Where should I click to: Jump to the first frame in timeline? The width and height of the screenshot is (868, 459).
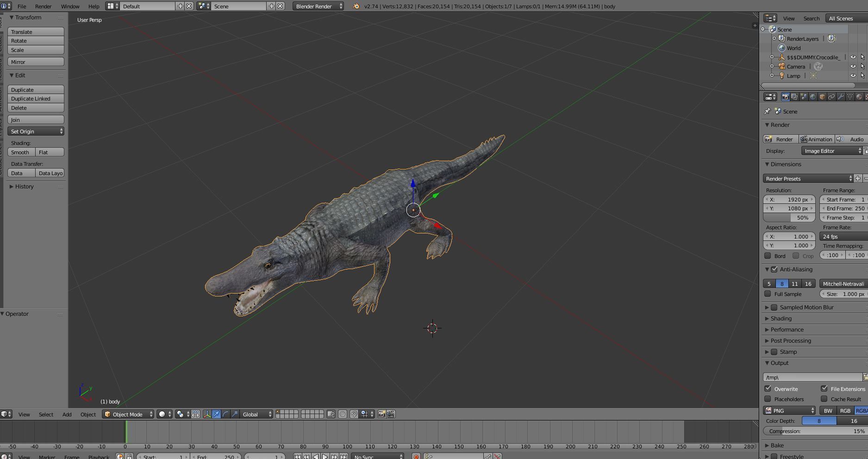click(x=297, y=457)
